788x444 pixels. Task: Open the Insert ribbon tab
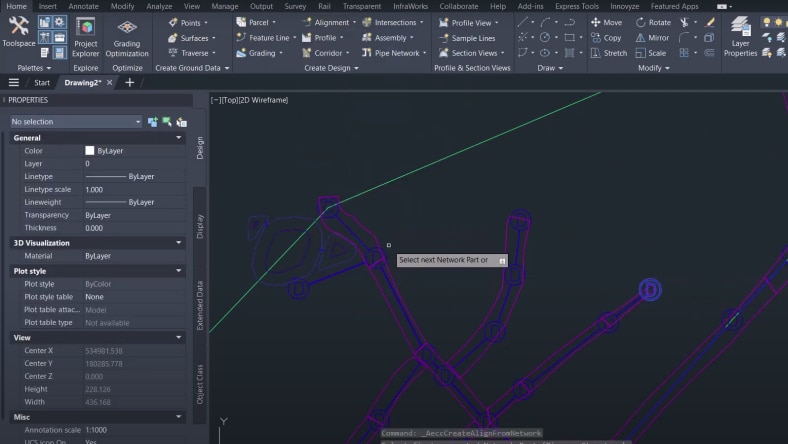[48, 6]
